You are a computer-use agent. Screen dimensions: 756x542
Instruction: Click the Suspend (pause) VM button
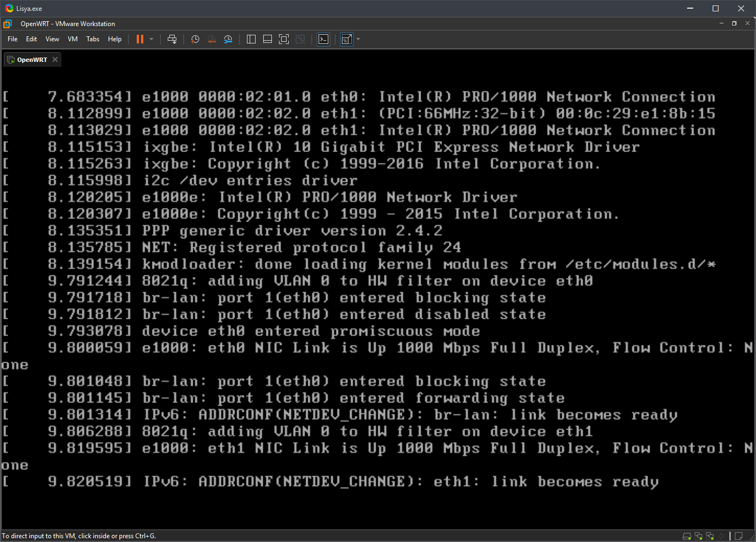(x=140, y=39)
